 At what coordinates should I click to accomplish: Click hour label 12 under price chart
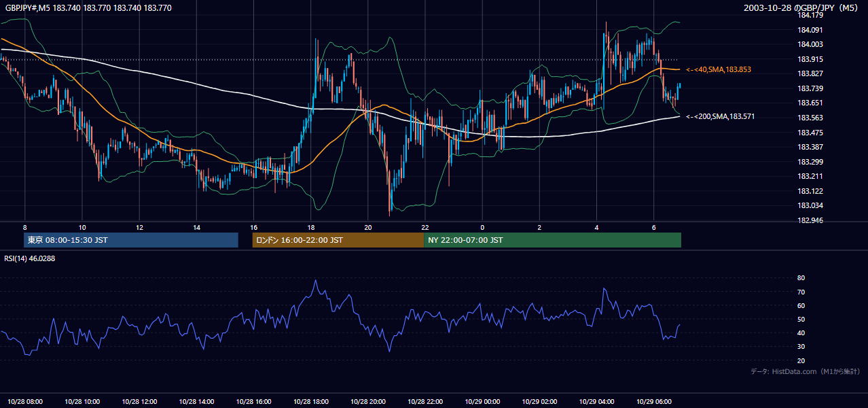[x=139, y=227]
